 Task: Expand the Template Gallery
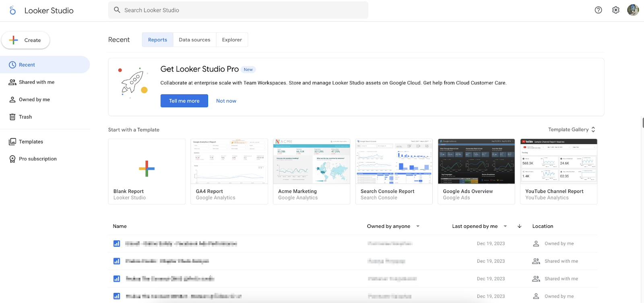(x=572, y=129)
